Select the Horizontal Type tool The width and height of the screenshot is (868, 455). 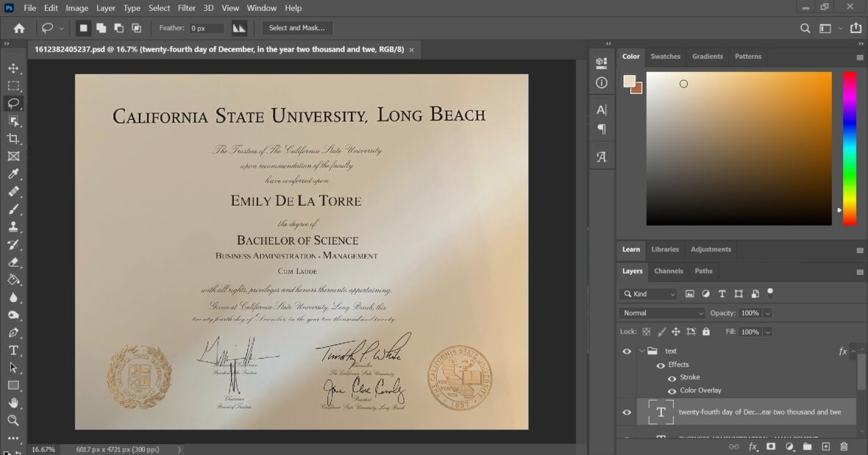pyautogui.click(x=13, y=351)
